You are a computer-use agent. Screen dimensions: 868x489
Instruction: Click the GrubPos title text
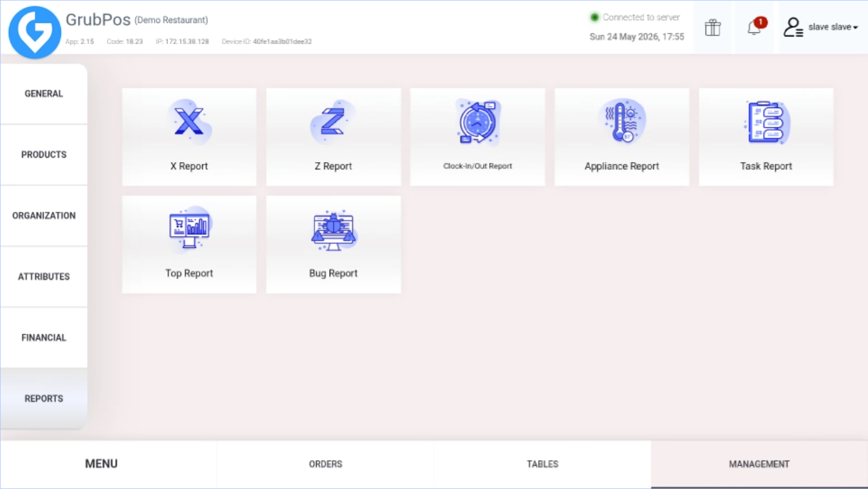[98, 20]
